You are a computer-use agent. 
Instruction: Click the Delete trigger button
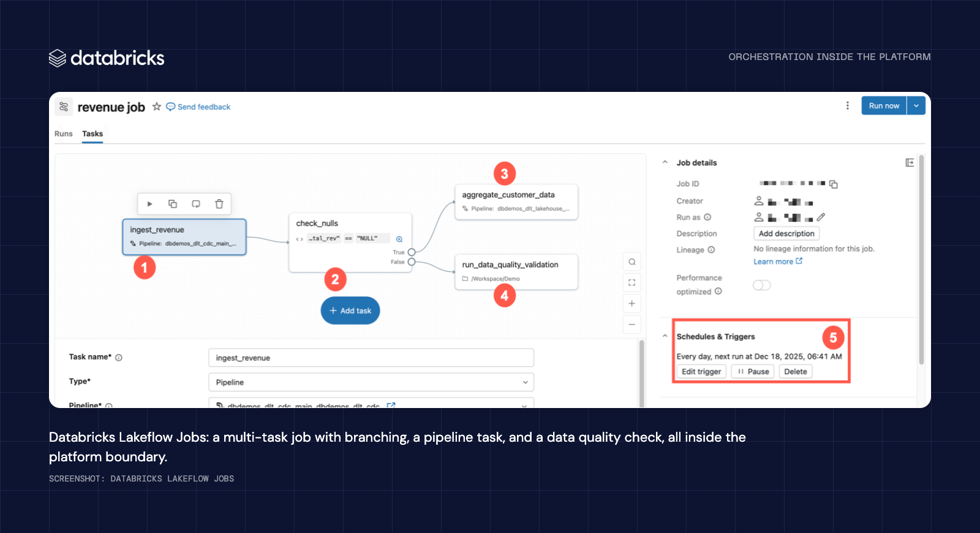(x=796, y=371)
